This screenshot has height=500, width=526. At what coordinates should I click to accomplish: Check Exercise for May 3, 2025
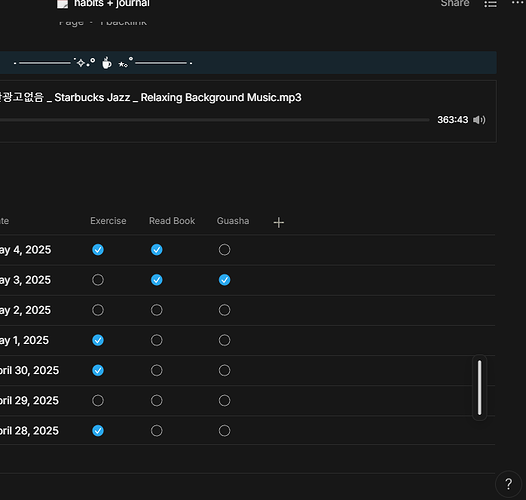click(x=98, y=280)
